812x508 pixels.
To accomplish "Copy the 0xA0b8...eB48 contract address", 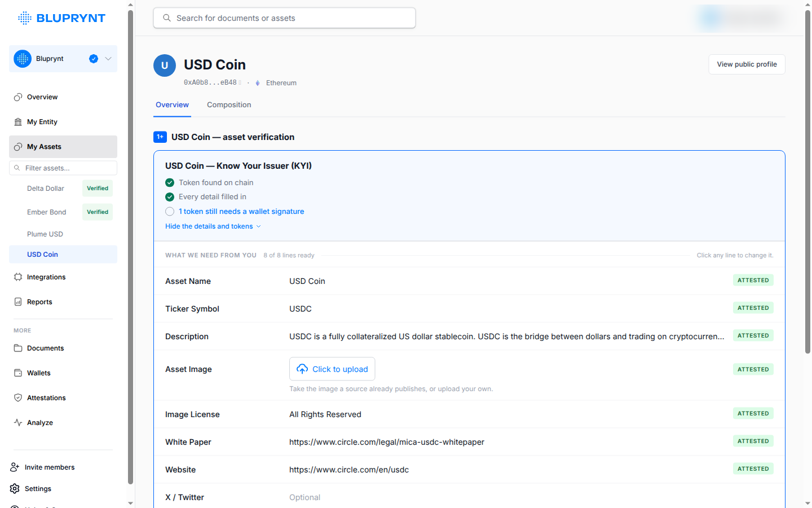I will pos(240,82).
